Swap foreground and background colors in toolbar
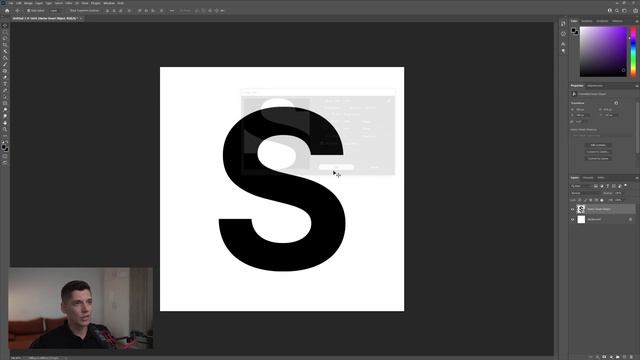This screenshot has height=360, width=640. [7, 142]
